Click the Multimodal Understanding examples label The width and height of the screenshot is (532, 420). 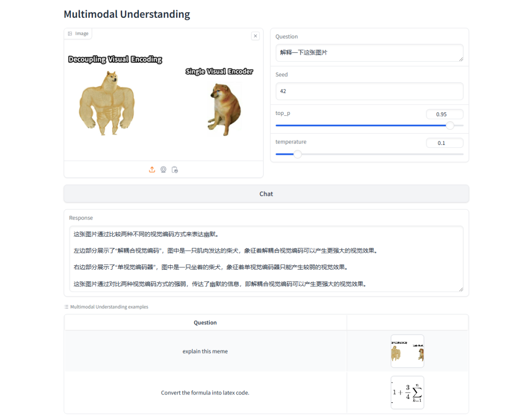[109, 307]
